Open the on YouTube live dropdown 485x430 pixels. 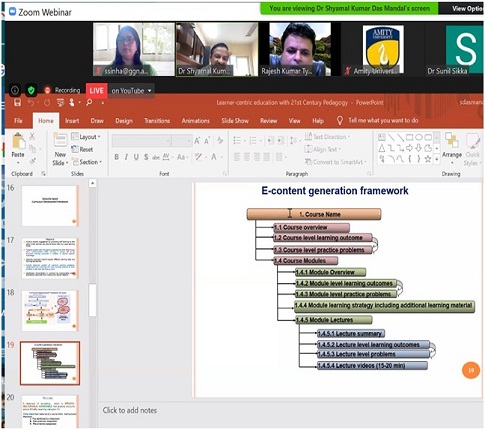(x=131, y=91)
